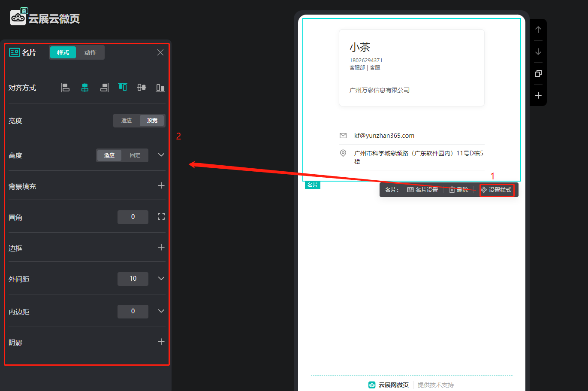Expand the 高度 options chevron
This screenshot has width=588, height=391.
161,155
